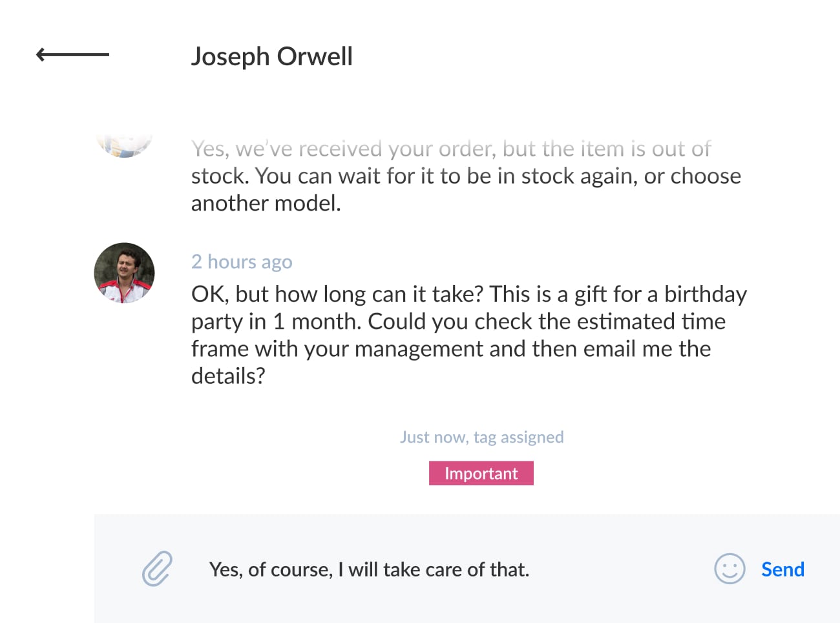Click the faded 'Yes, we've received your order' line
Image resolution: width=840 pixels, height=623 pixels.
[450, 149]
